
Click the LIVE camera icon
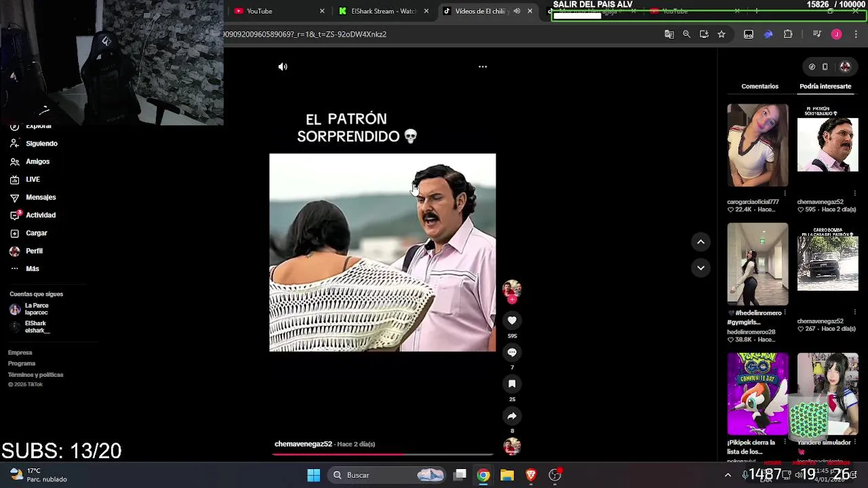pyautogui.click(x=14, y=180)
